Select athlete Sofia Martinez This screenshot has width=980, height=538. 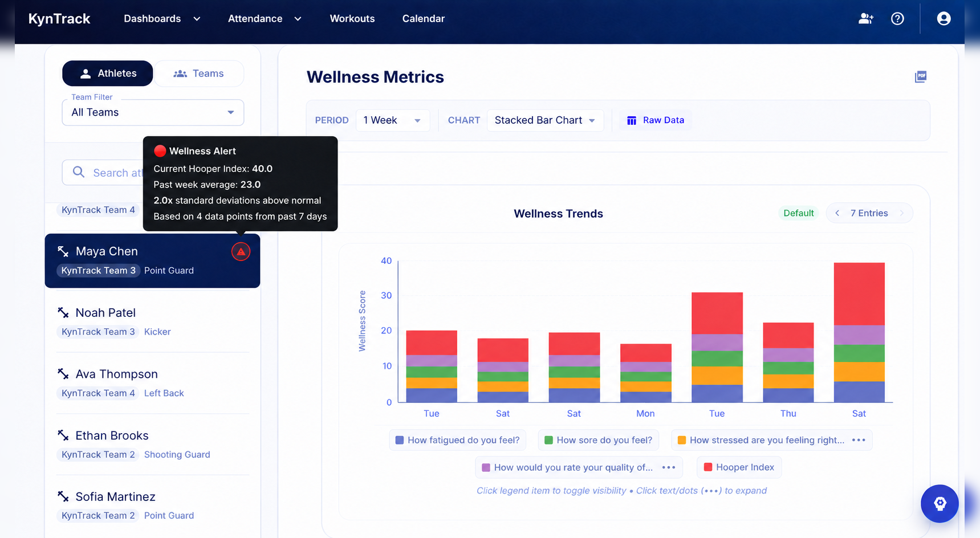coord(153,506)
